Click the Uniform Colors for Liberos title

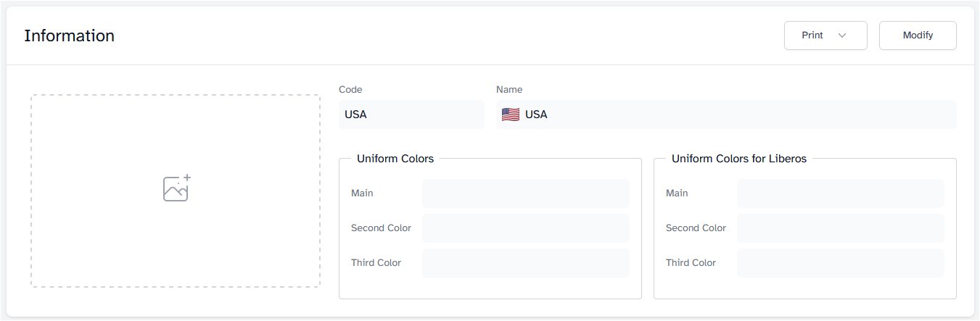tap(738, 159)
